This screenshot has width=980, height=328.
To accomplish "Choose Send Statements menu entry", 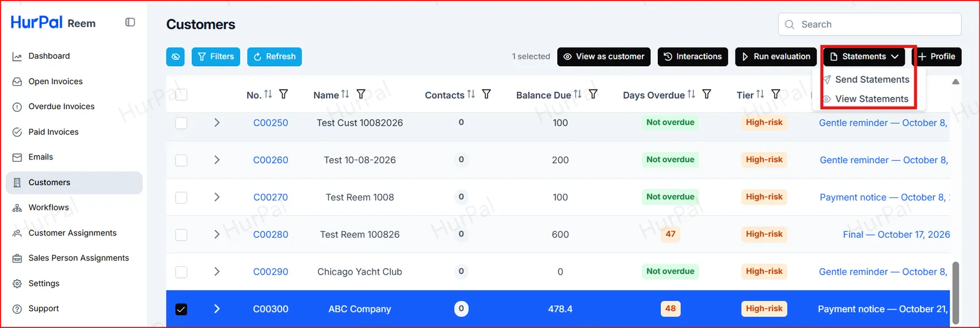I will click(866, 80).
